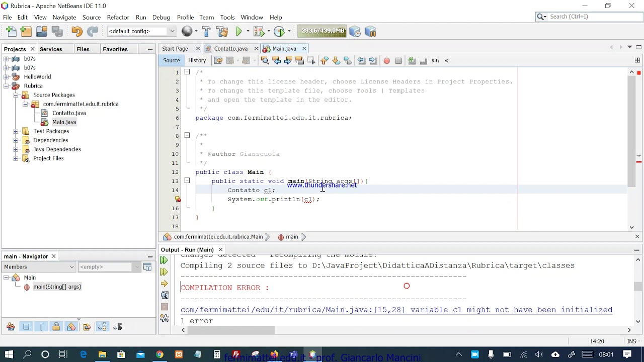The width and height of the screenshot is (644, 362).
Task: Click the Previous Bookmark icon
Action: tap(325, 60)
